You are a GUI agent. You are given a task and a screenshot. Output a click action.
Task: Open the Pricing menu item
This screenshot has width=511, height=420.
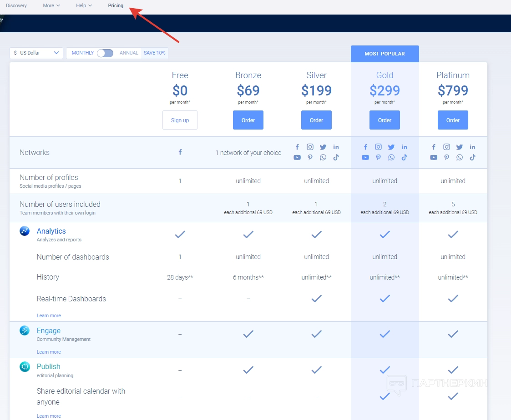116,5
